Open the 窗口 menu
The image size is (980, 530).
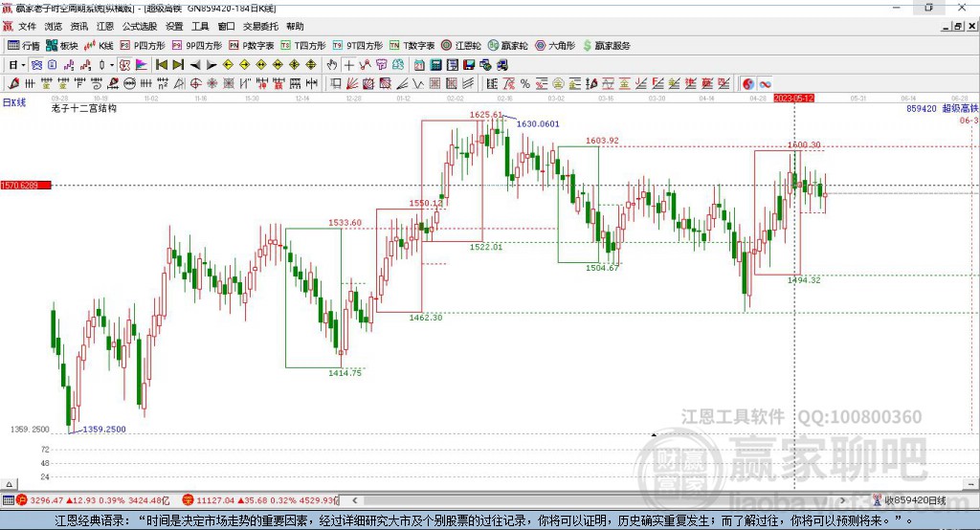[226, 26]
